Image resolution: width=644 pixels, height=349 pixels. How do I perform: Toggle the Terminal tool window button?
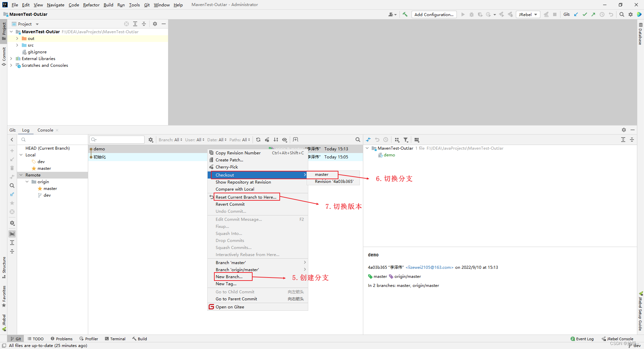click(x=115, y=339)
